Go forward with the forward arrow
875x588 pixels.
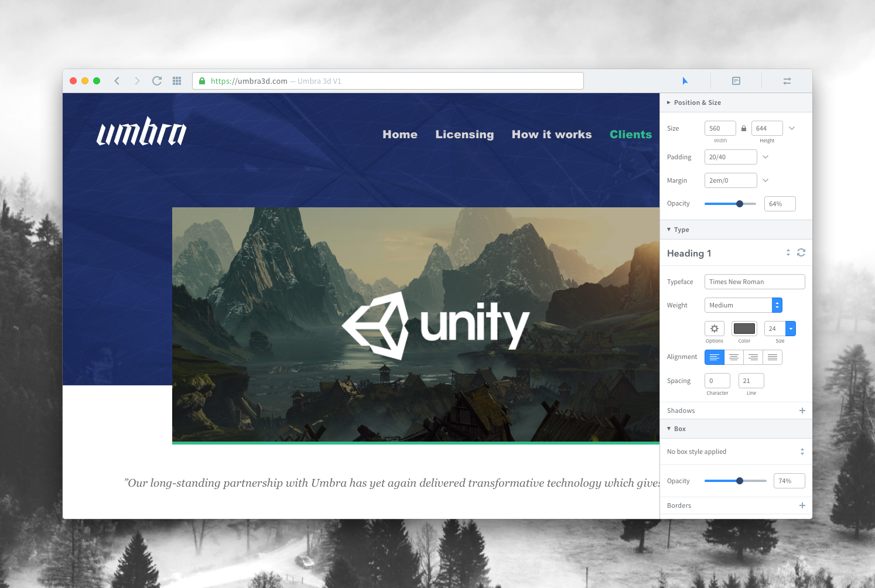click(137, 81)
